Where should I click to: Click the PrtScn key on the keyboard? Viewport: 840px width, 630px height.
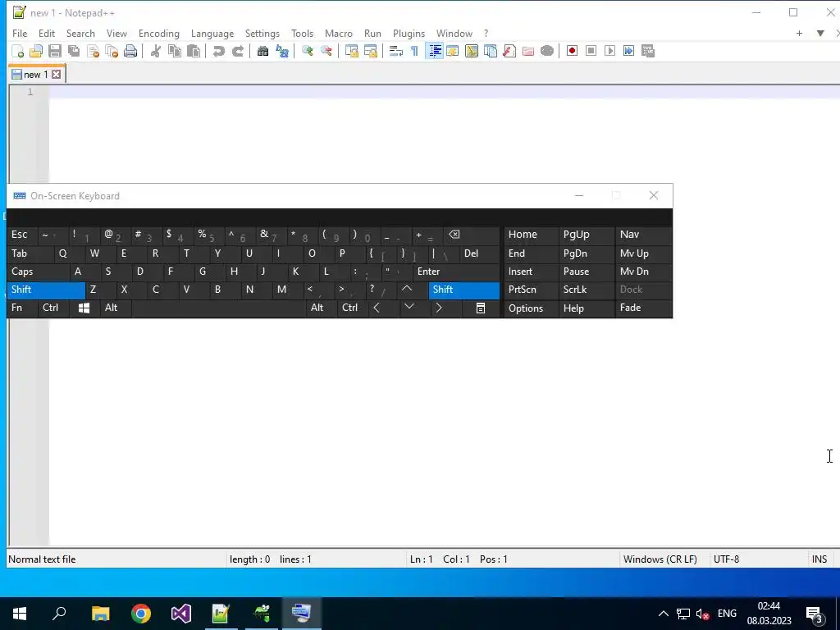(531, 290)
